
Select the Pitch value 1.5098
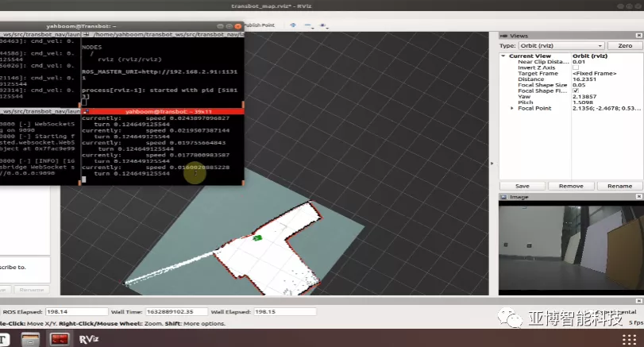583,102
